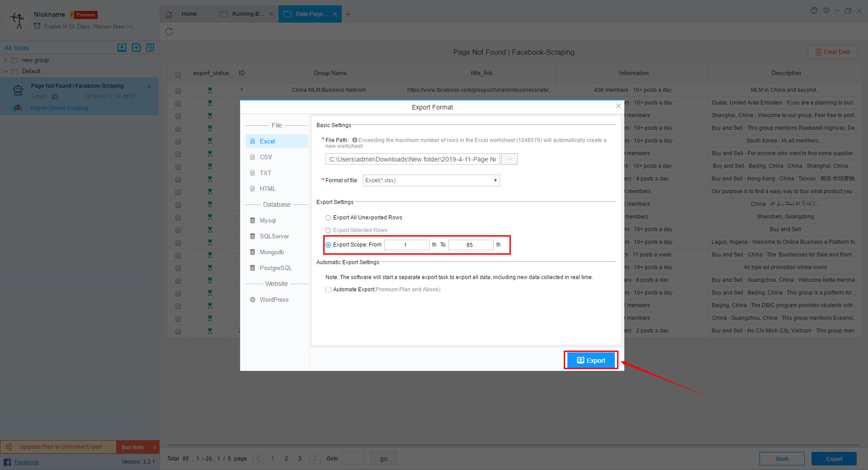This screenshot has width=868, height=470.
Task: Click the robot icon of Facebook-Scraping task
Action: tap(18, 90)
